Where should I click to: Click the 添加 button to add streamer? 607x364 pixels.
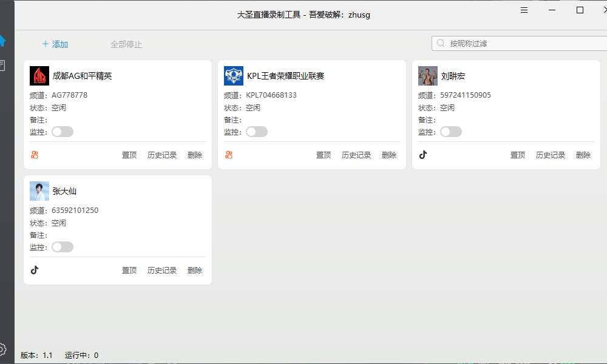55,44
